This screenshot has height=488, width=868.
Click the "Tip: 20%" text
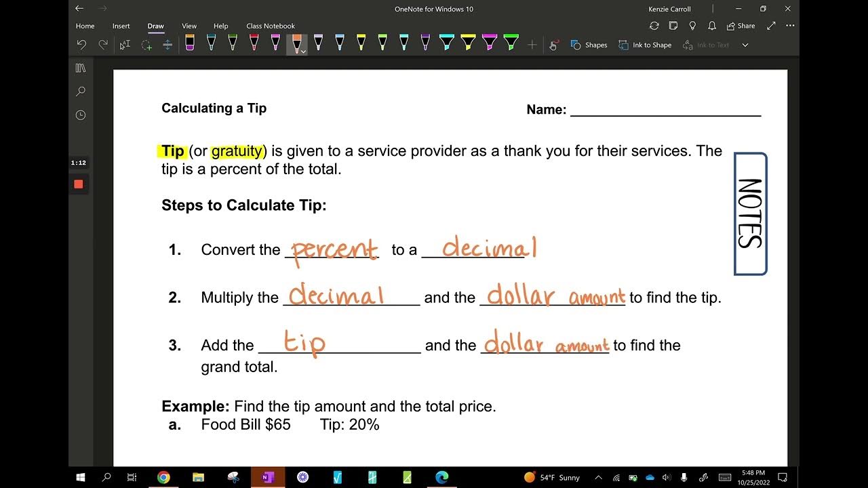point(350,425)
